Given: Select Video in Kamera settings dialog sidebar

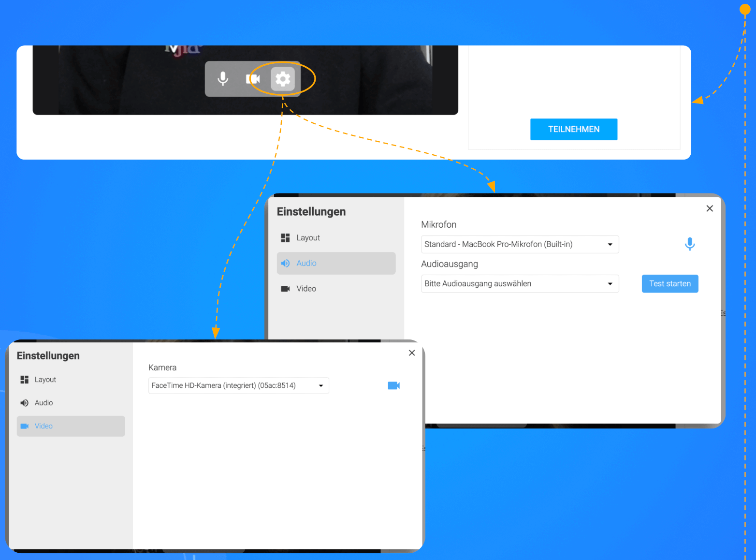Looking at the screenshot, I should pos(71,426).
